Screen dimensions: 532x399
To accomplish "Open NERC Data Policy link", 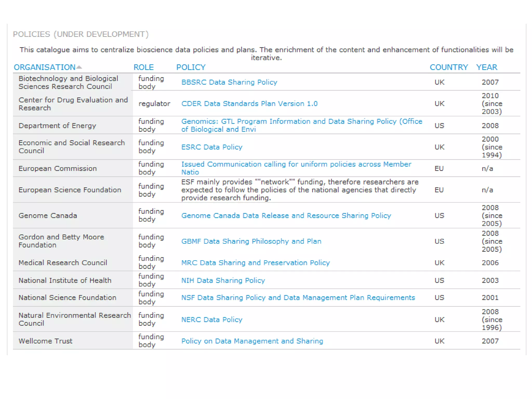I will pyautogui.click(x=212, y=320).
